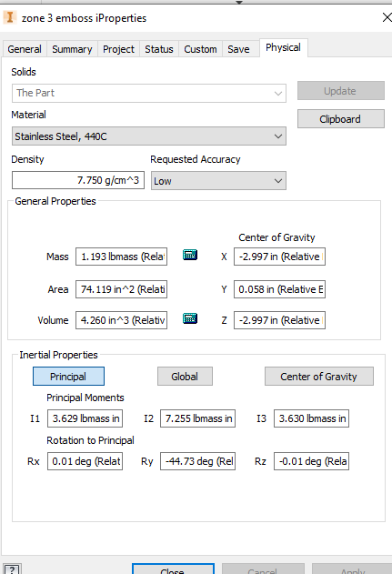Click the Center of Gravity X field
Screen dimensions: 392x574
point(279,257)
